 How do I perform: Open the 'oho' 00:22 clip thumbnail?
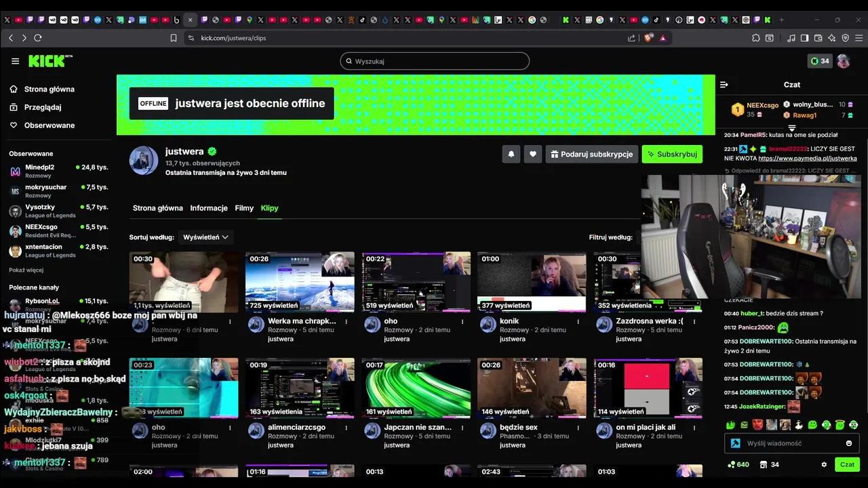416,282
